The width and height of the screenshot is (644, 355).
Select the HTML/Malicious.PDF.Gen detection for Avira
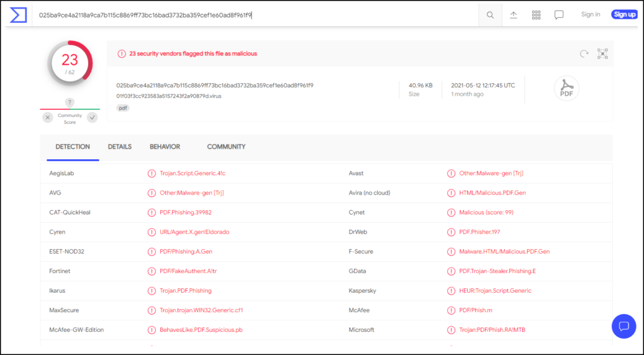[x=492, y=193]
